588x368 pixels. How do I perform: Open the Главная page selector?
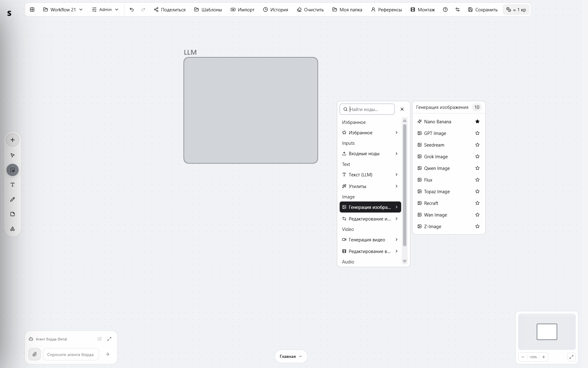pyautogui.click(x=291, y=356)
